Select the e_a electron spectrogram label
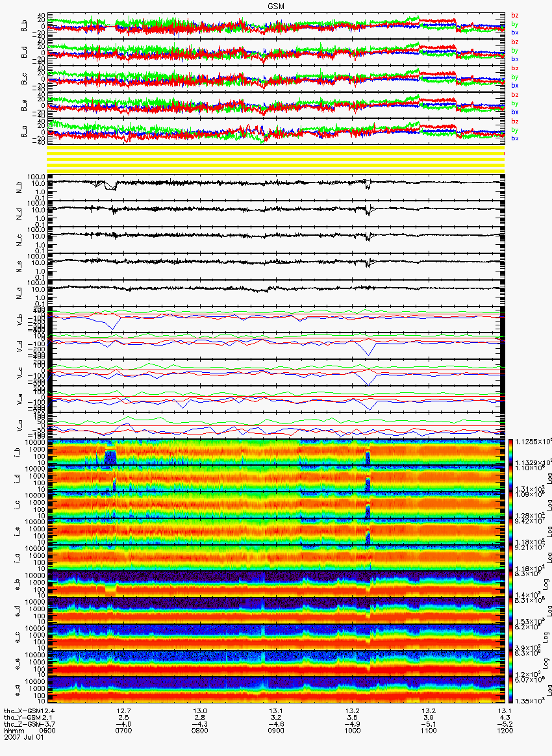The width and height of the screenshot is (552, 756). coord(18,690)
